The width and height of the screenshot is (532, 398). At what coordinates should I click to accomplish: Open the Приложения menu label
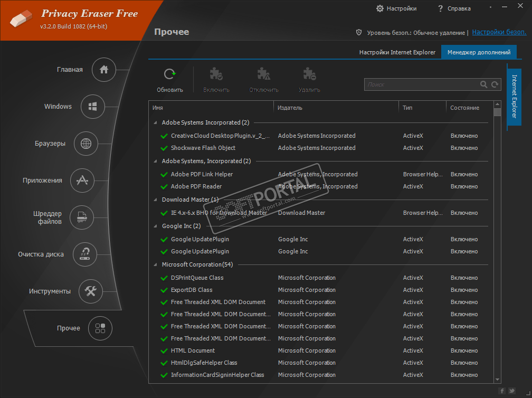(42, 181)
